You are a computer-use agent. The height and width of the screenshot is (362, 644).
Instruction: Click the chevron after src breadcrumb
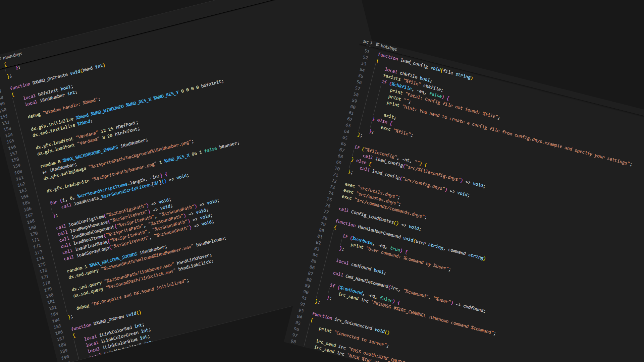[x=371, y=43]
